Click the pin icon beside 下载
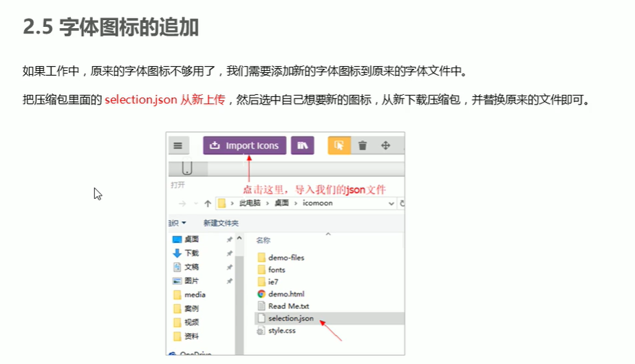635x364 pixels. click(x=229, y=253)
